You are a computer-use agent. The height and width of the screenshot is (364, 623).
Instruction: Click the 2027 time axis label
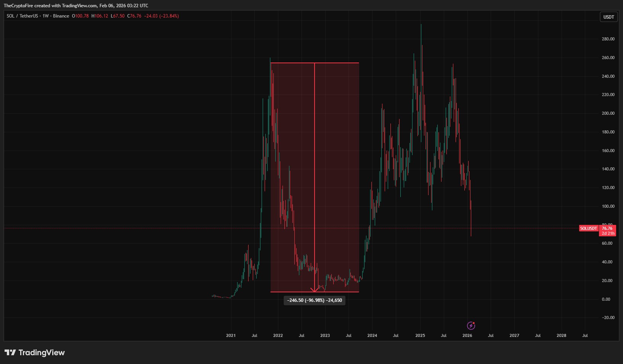pyautogui.click(x=514, y=335)
